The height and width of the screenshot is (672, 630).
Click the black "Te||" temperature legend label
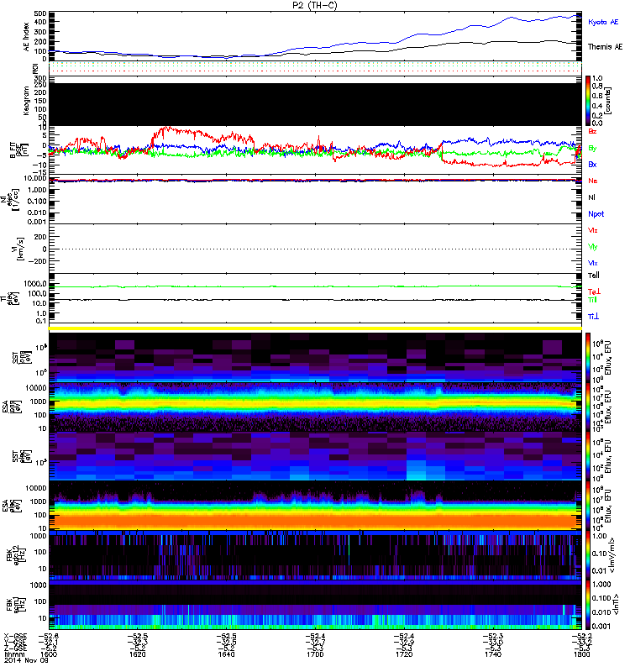(594, 276)
